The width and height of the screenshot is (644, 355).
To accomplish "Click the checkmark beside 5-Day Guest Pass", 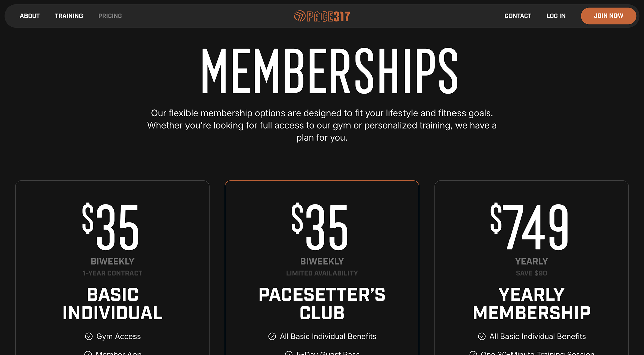I will pos(289,353).
